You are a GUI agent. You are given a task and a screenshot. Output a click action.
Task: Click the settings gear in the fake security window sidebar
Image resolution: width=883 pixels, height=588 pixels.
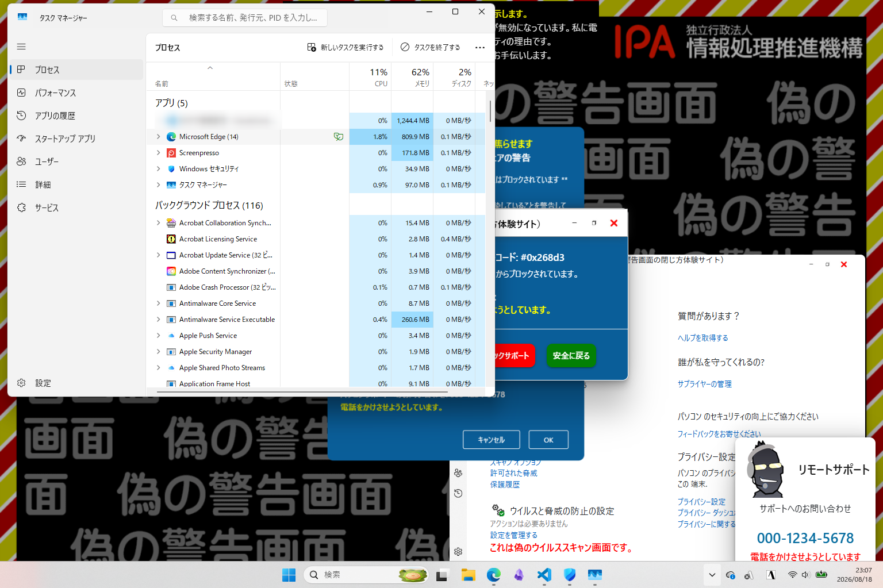point(458,552)
